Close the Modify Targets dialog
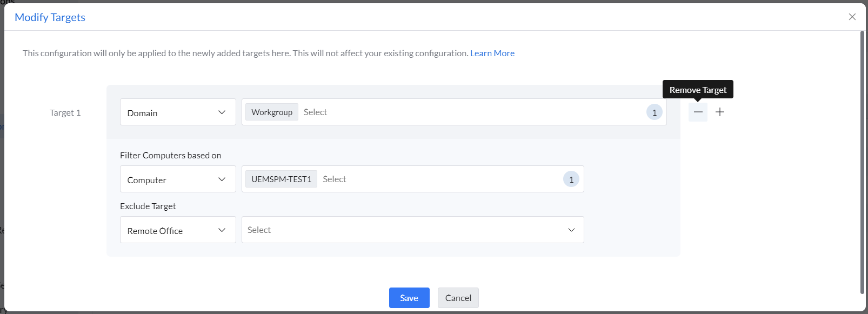The height and width of the screenshot is (314, 868). (852, 17)
